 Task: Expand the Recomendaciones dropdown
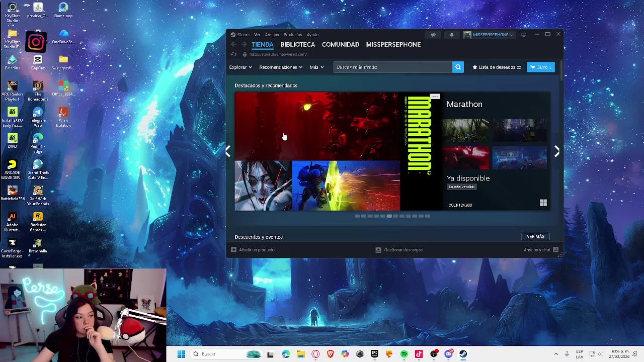pyautogui.click(x=281, y=67)
